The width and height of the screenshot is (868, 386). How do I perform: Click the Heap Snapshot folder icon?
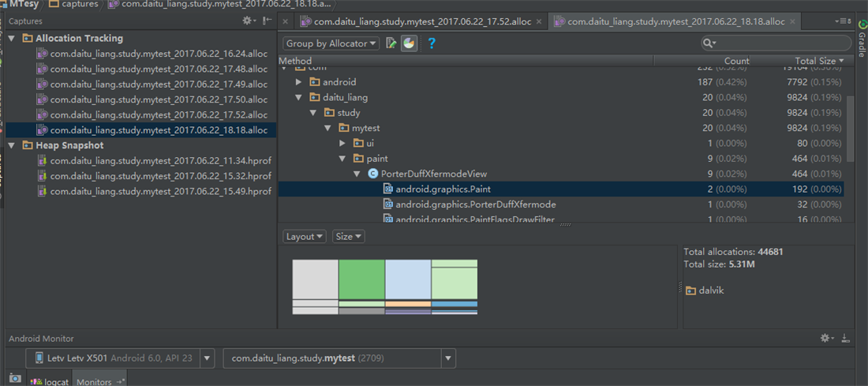point(27,146)
